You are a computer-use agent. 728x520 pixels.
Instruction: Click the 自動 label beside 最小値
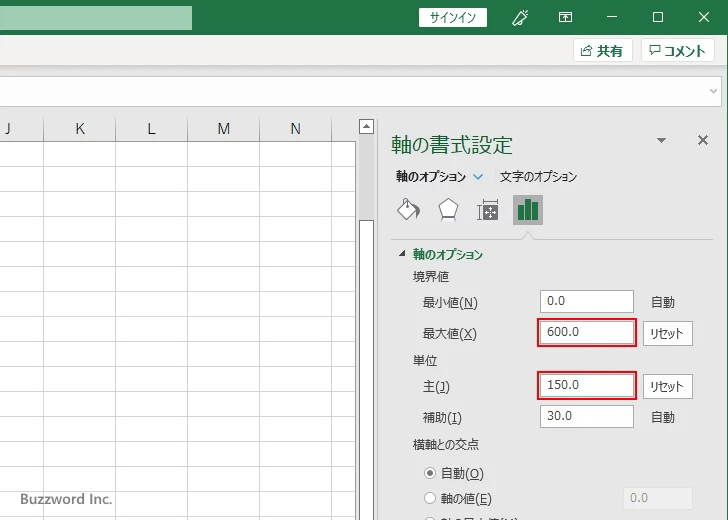tap(663, 303)
